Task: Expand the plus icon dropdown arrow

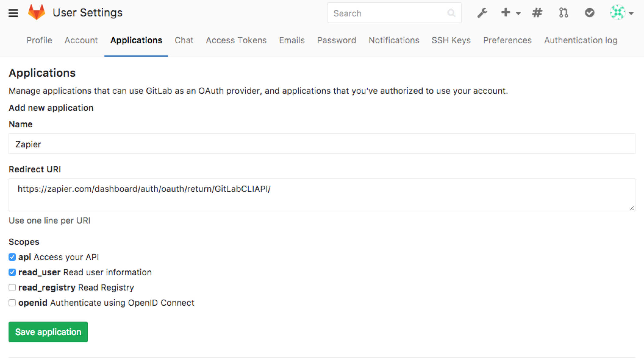Action: coord(518,13)
